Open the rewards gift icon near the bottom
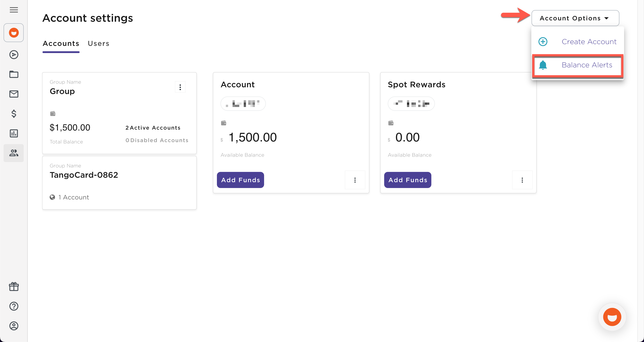Viewport: 644px width, 342px height. [13, 286]
